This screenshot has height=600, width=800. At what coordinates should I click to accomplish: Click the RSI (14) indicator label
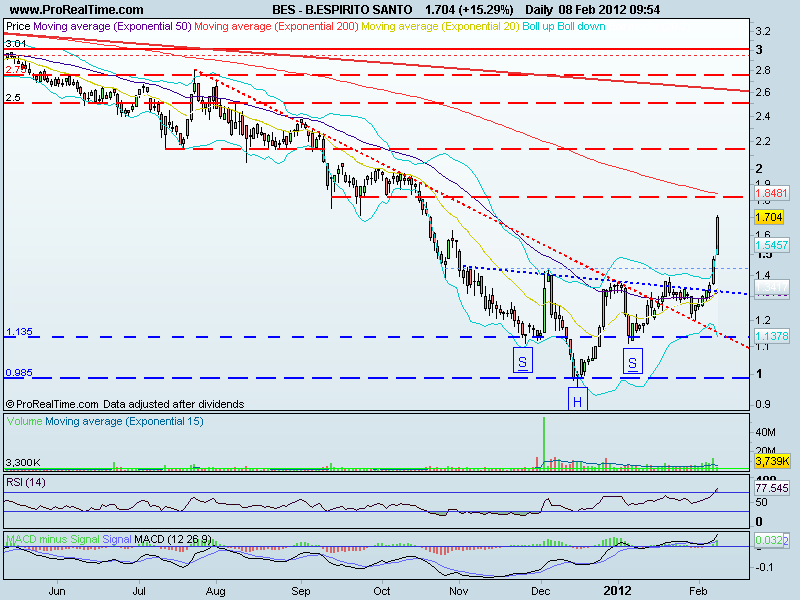[26, 482]
